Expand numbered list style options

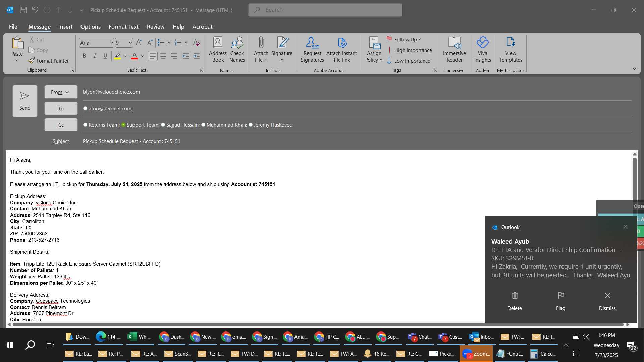(186, 43)
